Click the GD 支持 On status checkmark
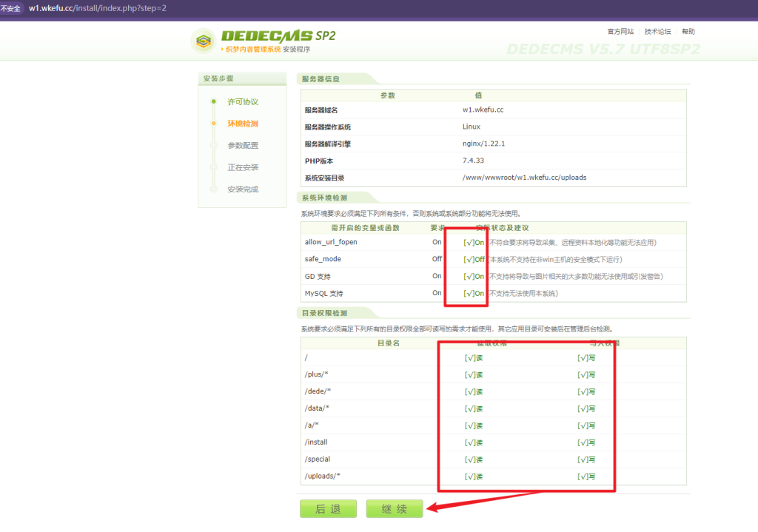The height and width of the screenshot is (532, 758). point(474,277)
